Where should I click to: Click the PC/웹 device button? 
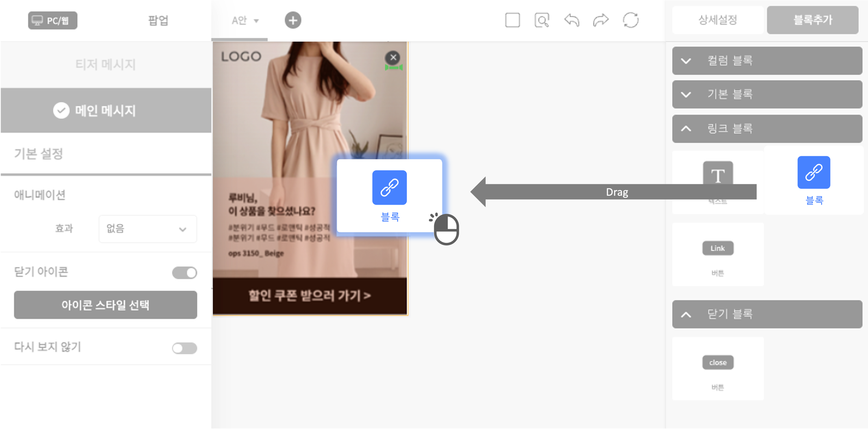[52, 20]
